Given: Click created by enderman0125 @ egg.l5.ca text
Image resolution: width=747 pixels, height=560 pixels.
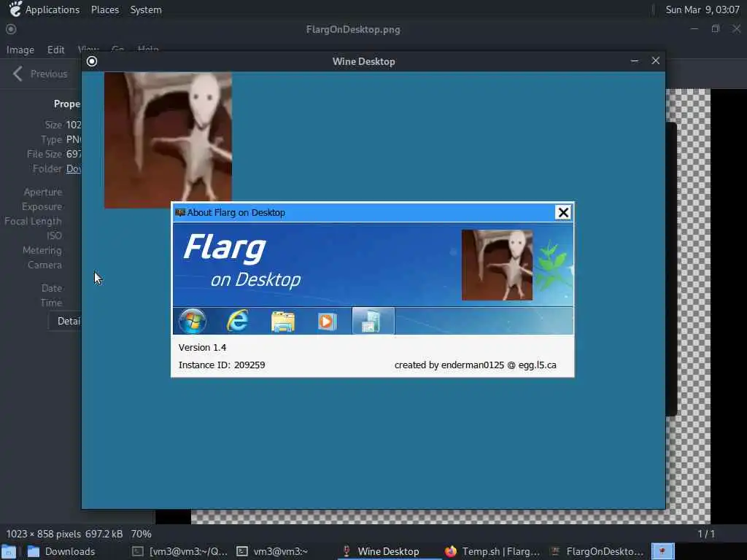Looking at the screenshot, I should pos(476,365).
